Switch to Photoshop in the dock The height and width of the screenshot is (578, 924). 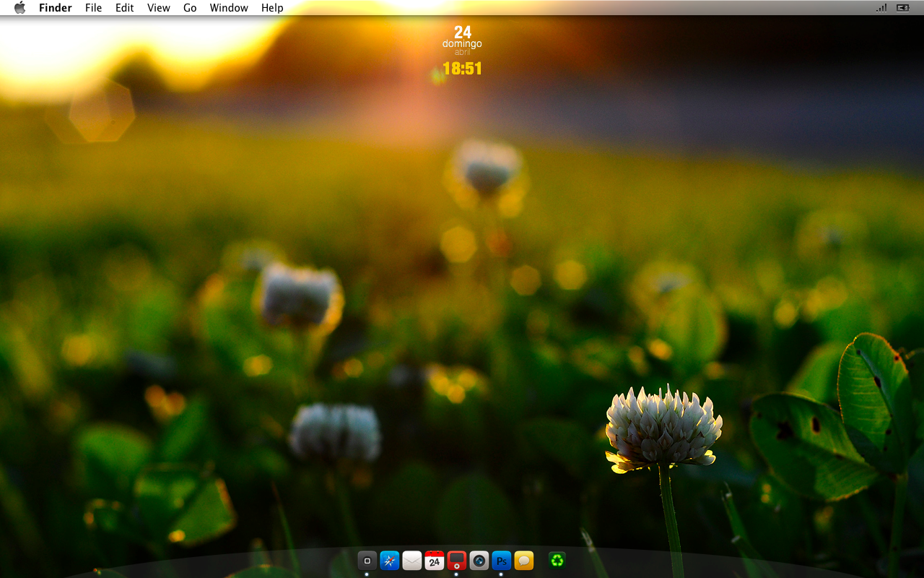tap(502, 561)
